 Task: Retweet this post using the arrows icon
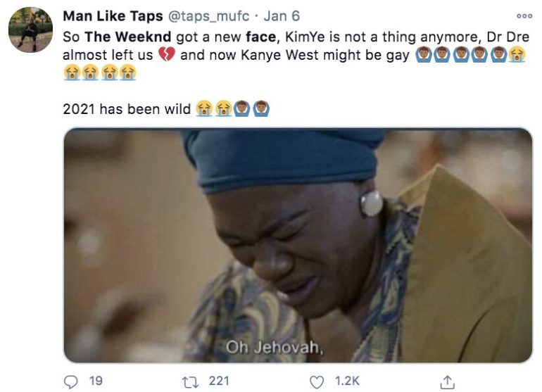click(x=189, y=381)
